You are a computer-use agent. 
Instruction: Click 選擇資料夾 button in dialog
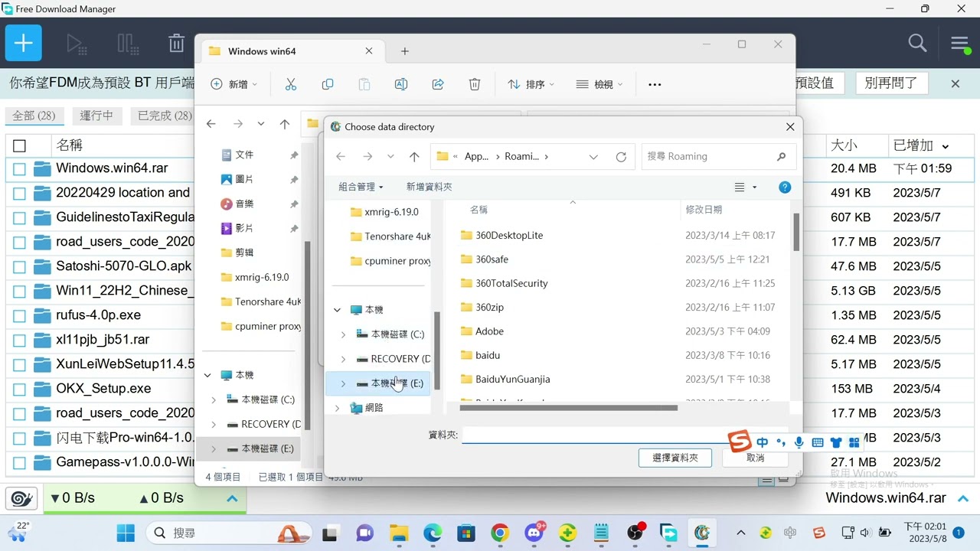click(x=675, y=458)
